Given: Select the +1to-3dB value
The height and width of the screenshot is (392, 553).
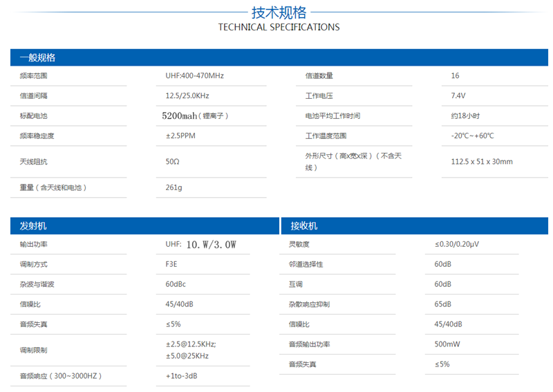Looking at the screenshot, I should (181, 377).
